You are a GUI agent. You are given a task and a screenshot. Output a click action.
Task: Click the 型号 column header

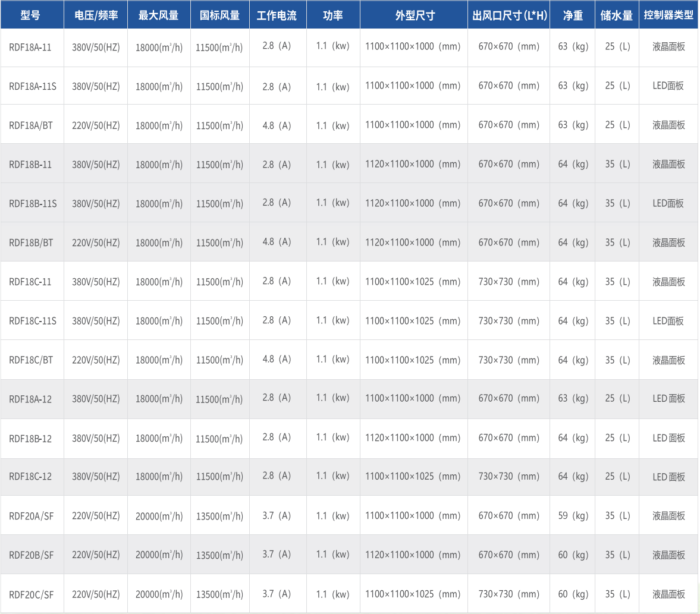tap(31, 15)
